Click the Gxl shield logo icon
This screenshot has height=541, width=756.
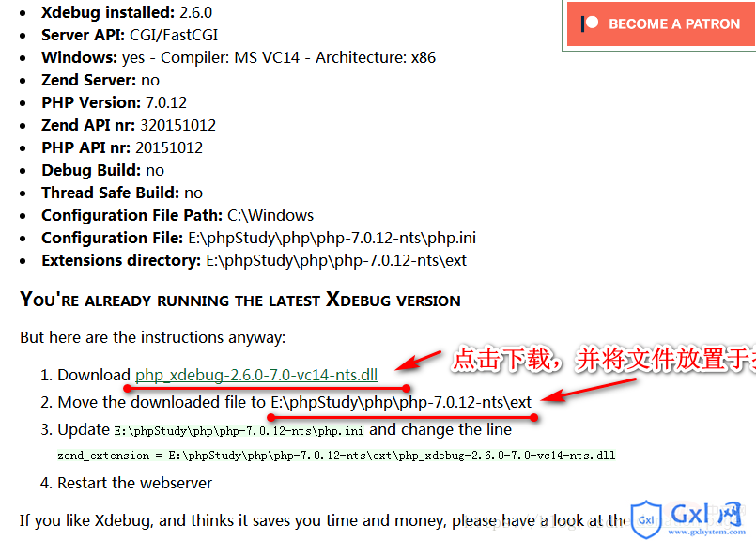pos(646,519)
